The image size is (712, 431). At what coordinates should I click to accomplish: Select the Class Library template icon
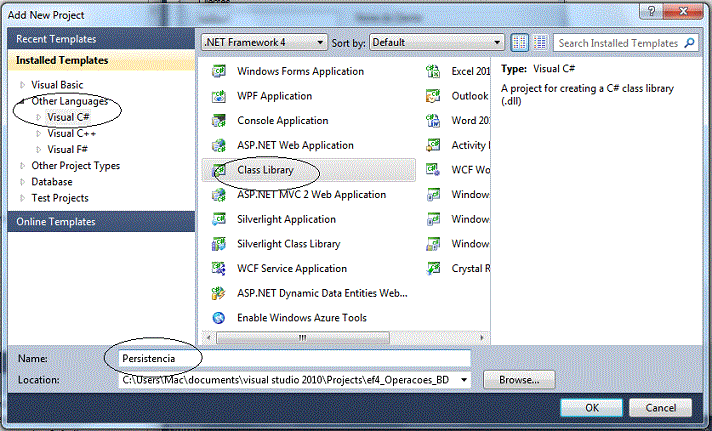(x=219, y=170)
